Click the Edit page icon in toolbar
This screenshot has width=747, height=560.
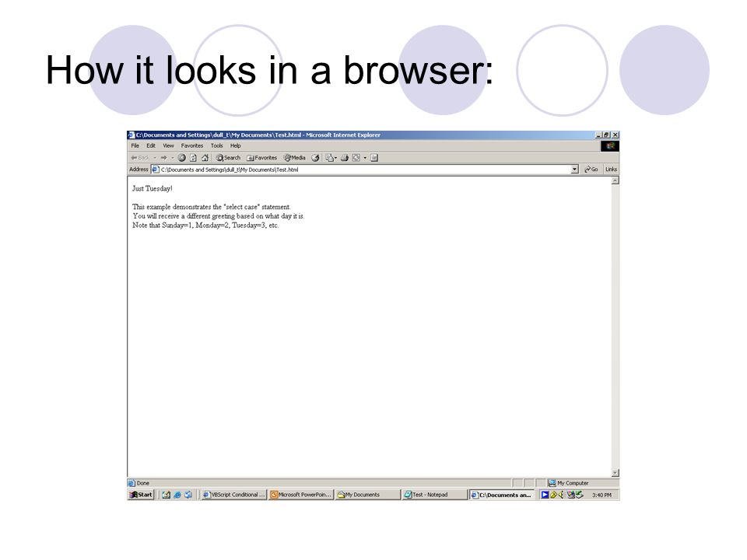pyautogui.click(x=356, y=158)
